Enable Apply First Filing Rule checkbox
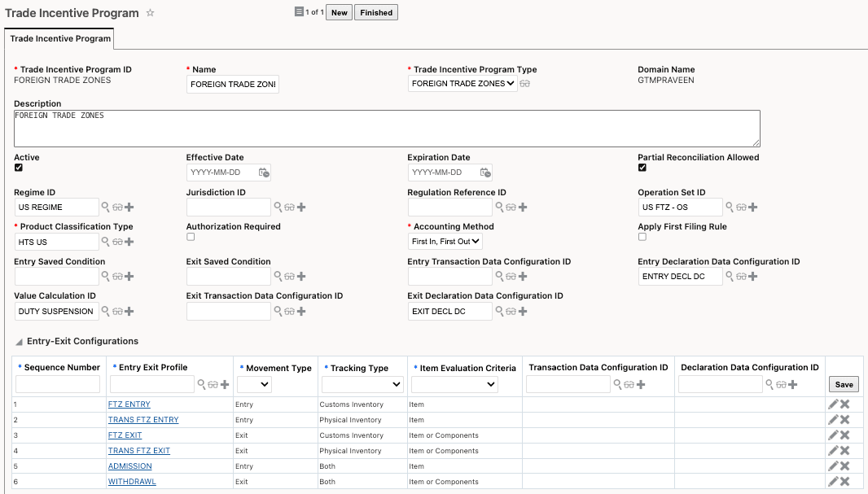The width and height of the screenshot is (868, 494). coord(642,237)
